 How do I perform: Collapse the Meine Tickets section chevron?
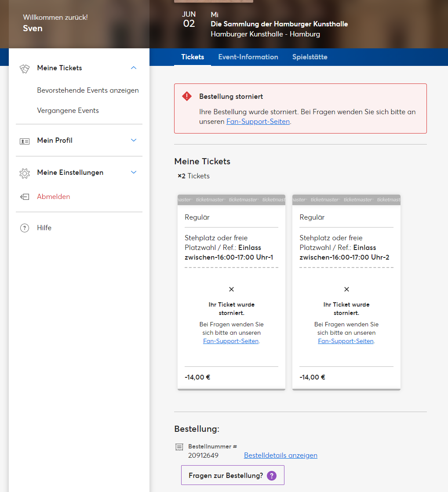pyautogui.click(x=134, y=68)
